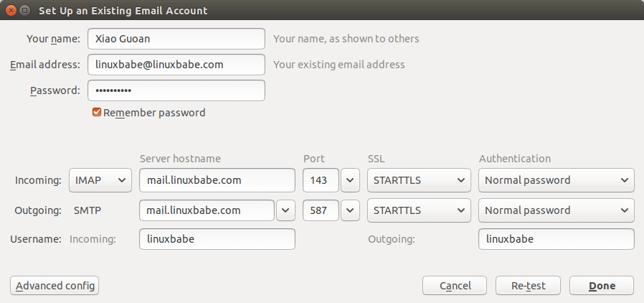644x303 pixels.
Task: Expand the incoming port 143 dropdown arrow
Action: coord(349,180)
